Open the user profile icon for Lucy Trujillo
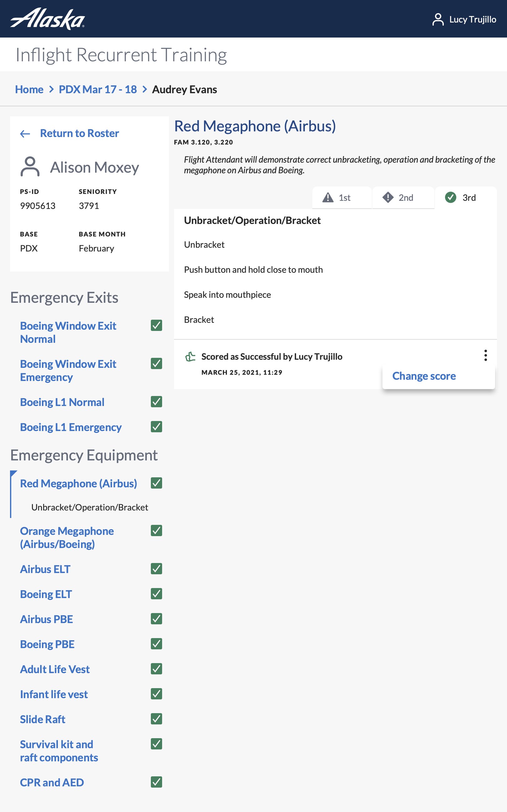This screenshot has height=812, width=507. click(438, 19)
